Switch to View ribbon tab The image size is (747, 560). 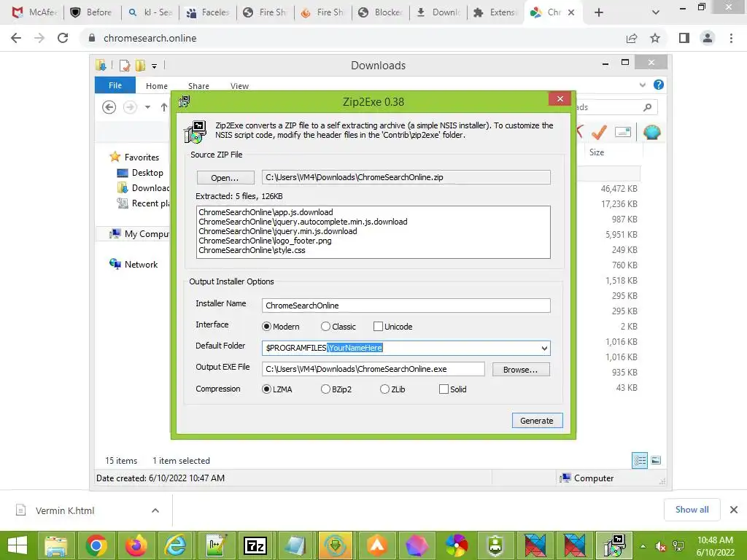tap(239, 86)
